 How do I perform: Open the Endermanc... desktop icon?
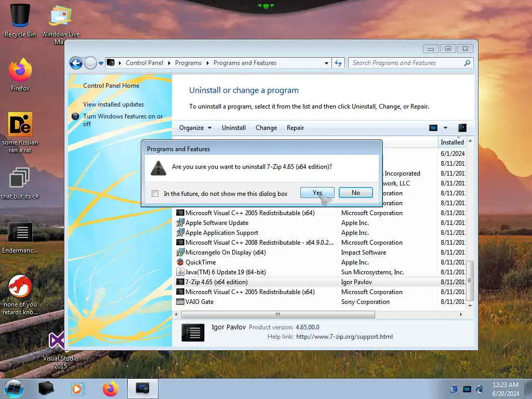point(20,238)
